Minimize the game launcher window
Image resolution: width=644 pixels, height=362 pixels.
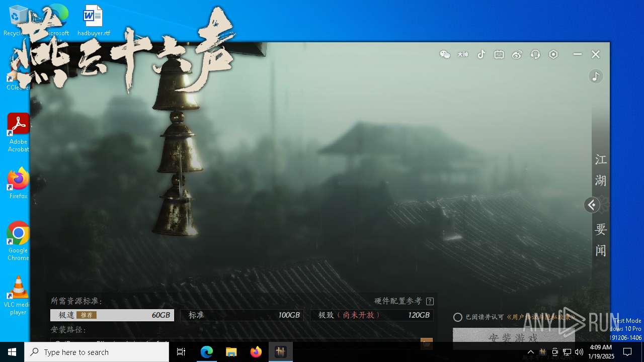(578, 54)
